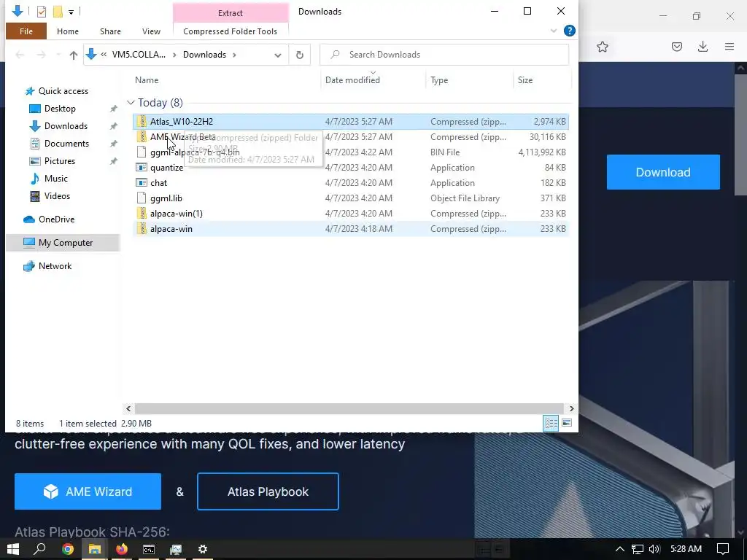The image size is (747, 560).
Task: Expand the ribbon with the chevron
Action: point(553,31)
